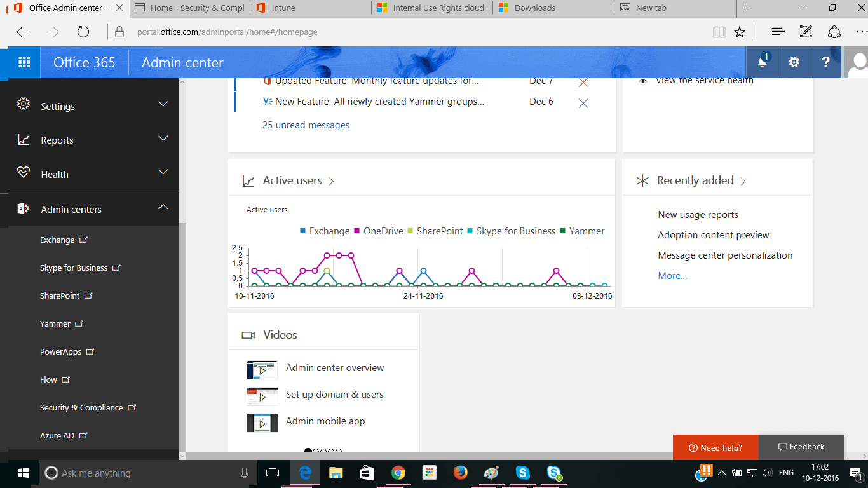Click the Need help? button
This screenshot has height=488, width=868.
(x=715, y=447)
